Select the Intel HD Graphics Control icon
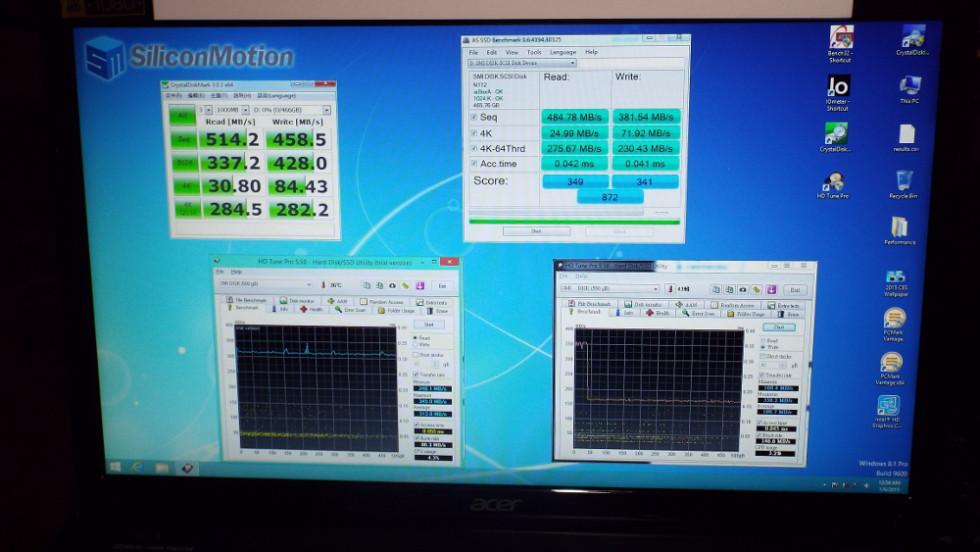The width and height of the screenshot is (980, 552). click(x=888, y=413)
